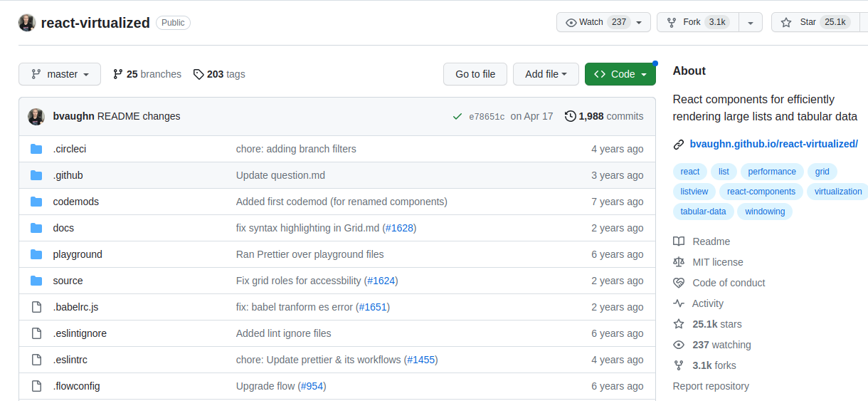Open the .eslintrc file
This screenshot has width=868, height=401.
click(x=70, y=360)
